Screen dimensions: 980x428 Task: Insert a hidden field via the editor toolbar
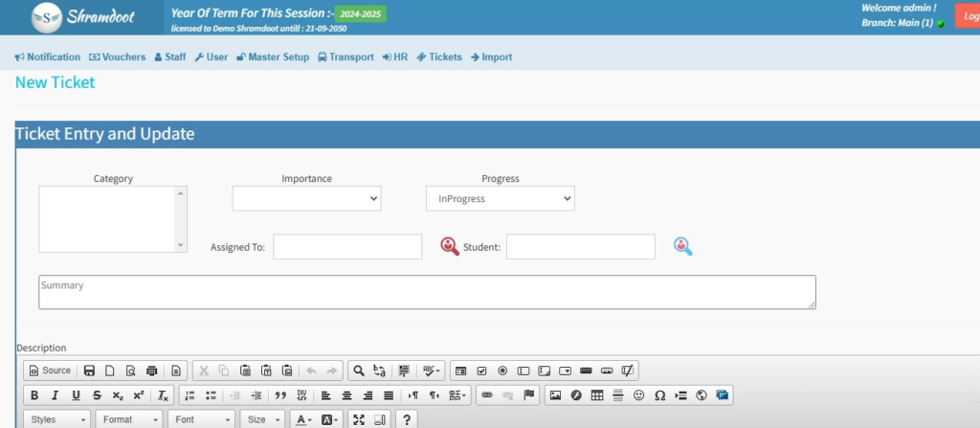tap(628, 371)
